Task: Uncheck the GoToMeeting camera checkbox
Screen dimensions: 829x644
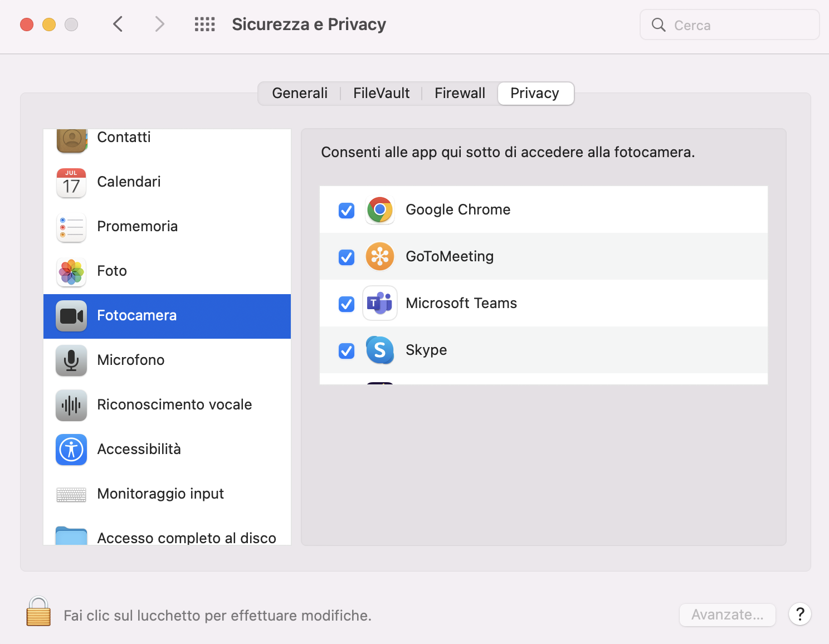Action: [x=347, y=257]
